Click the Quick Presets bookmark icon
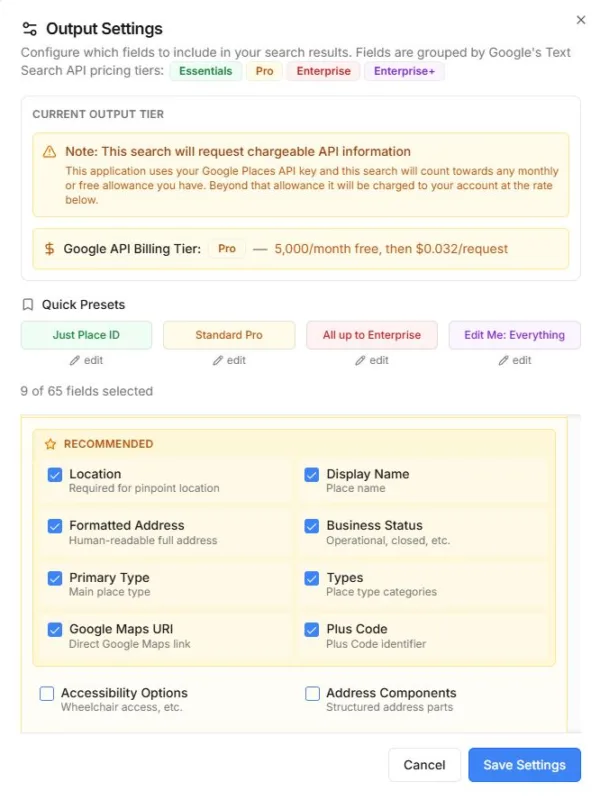 coord(28,305)
